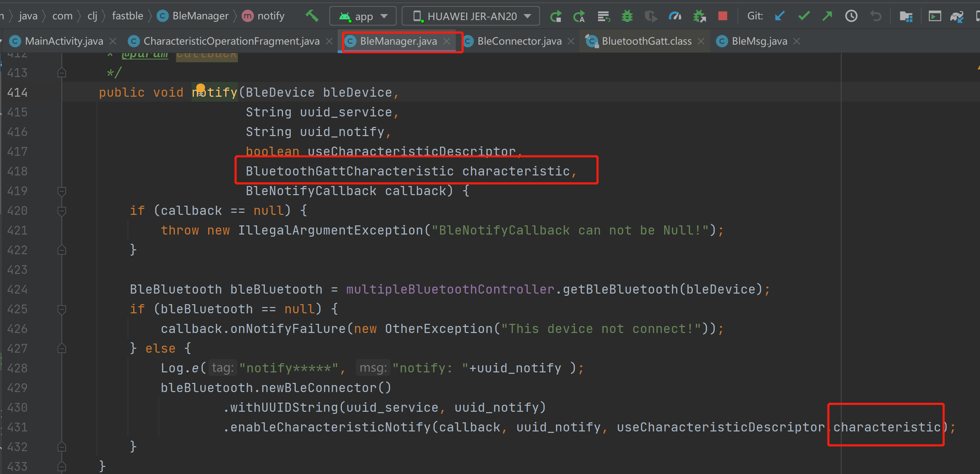Click the fold arrow beside line 420
Screen dimensions: 980x474
tap(61, 211)
